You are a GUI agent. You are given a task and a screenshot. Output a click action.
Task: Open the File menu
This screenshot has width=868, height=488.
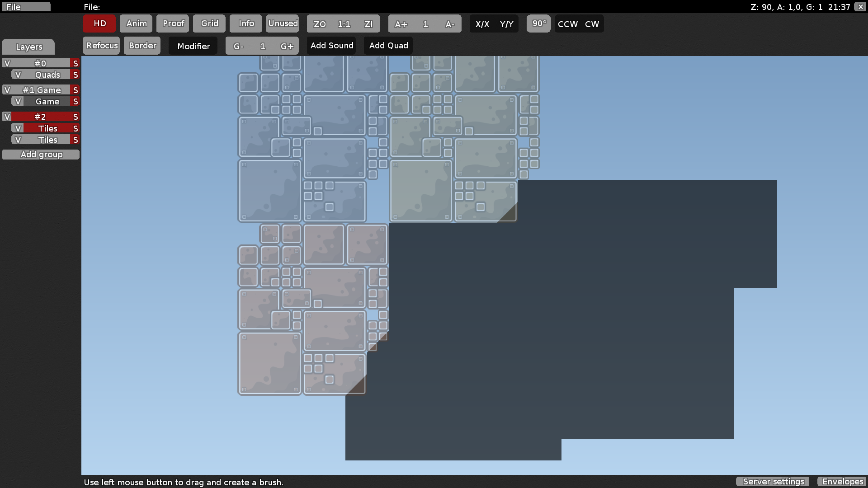tap(26, 7)
